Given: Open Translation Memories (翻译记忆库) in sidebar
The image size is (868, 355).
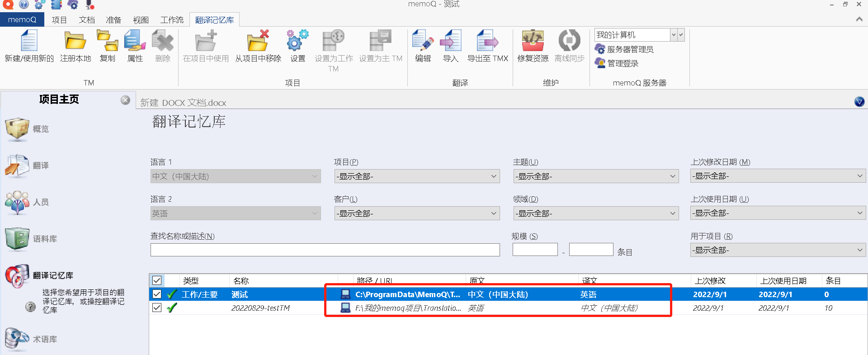Looking at the screenshot, I should coord(39,275).
